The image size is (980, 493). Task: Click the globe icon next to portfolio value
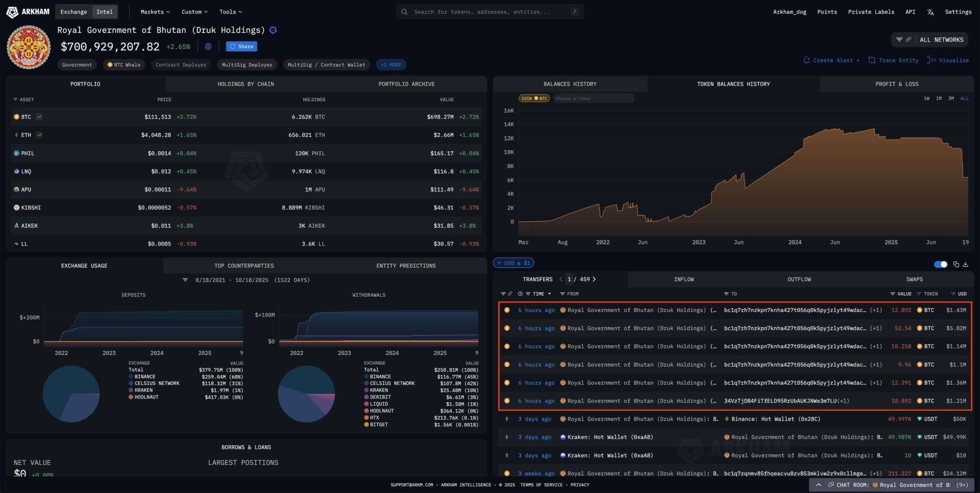[208, 46]
